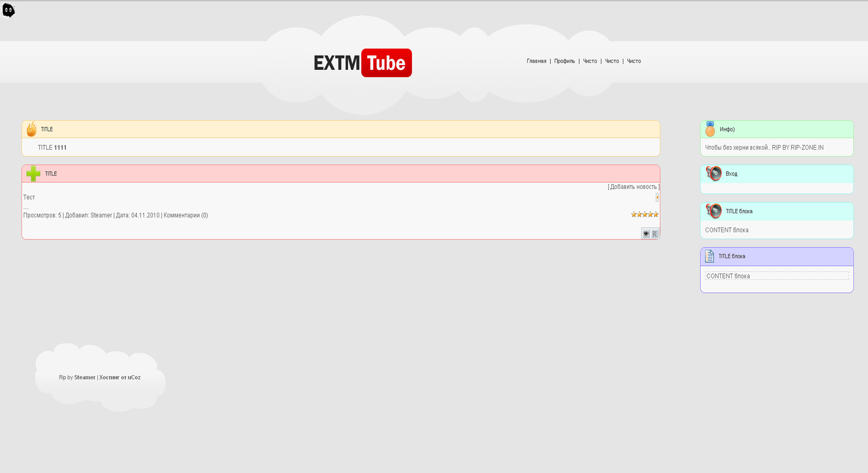Click the Инфо) block title

coord(727,129)
